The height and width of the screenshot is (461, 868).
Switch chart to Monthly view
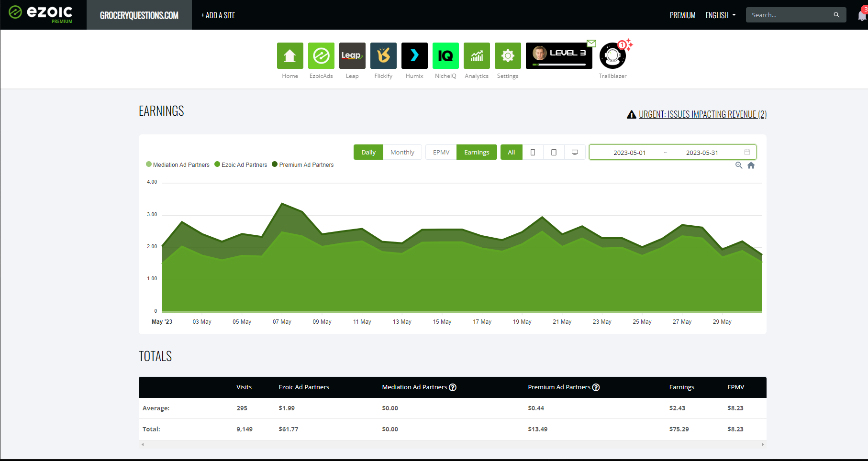(402, 152)
